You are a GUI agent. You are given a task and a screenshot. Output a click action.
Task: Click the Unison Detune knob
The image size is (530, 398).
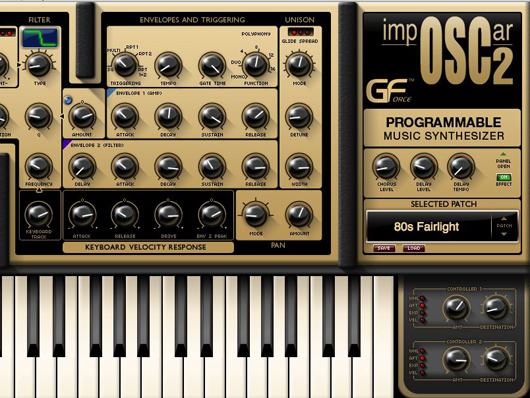click(299, 117)
